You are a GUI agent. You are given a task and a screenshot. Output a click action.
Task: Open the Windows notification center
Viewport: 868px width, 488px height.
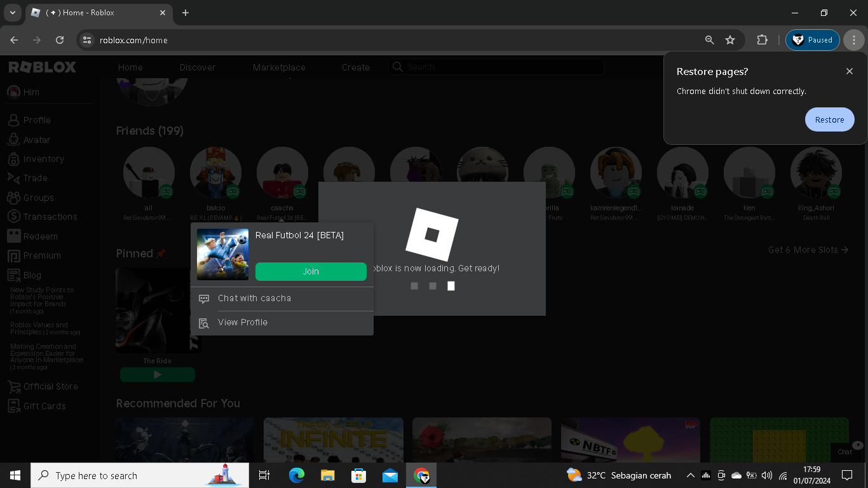(x=846, y=475)
